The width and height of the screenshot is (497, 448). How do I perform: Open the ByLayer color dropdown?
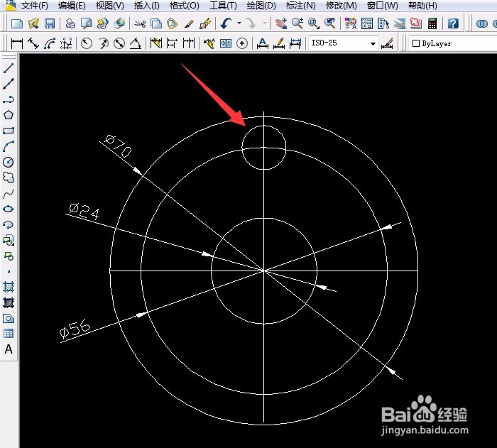point(453,43)
